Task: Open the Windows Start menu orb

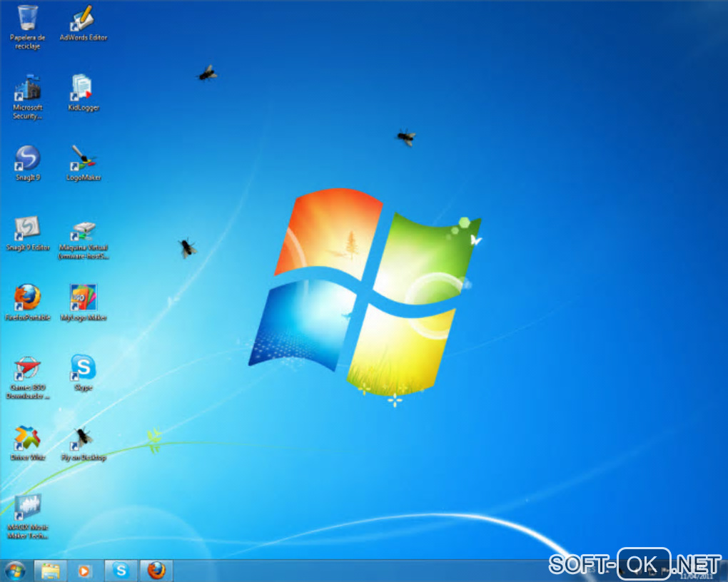Action: coord(15,571)
